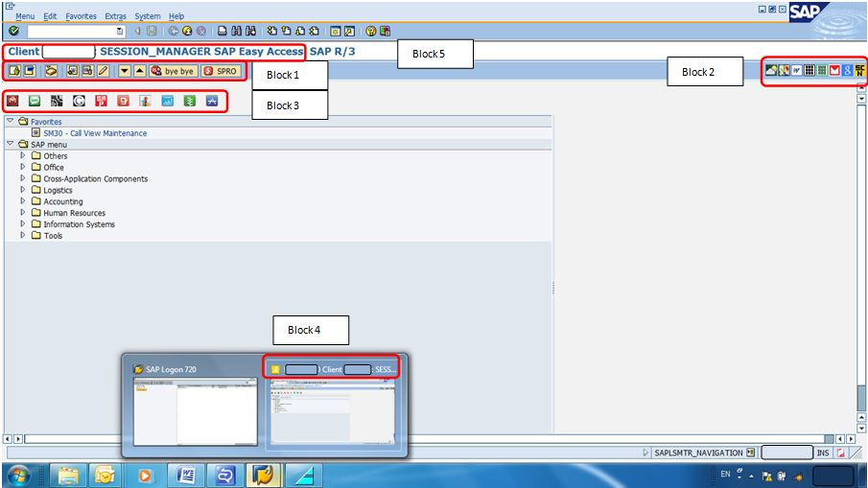Viewport: 868px width, 488px height.
Task: Collapse the SAP menu folder
Action: [10, 143]
